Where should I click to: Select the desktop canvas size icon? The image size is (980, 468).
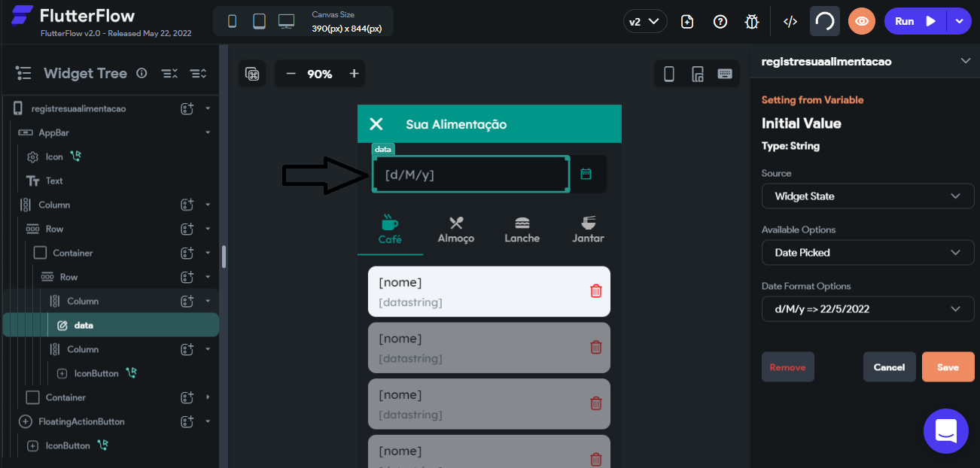click(x=286, y=21)
